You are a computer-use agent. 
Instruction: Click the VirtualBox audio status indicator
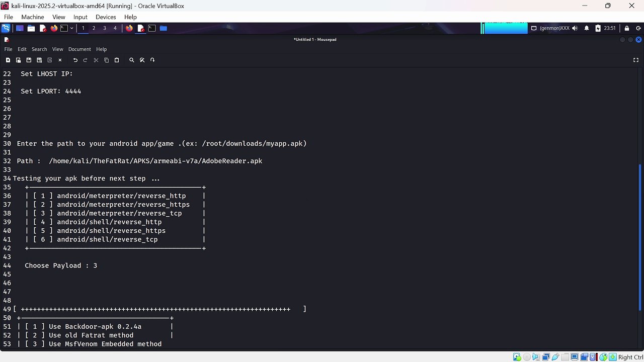click(536, 357)
